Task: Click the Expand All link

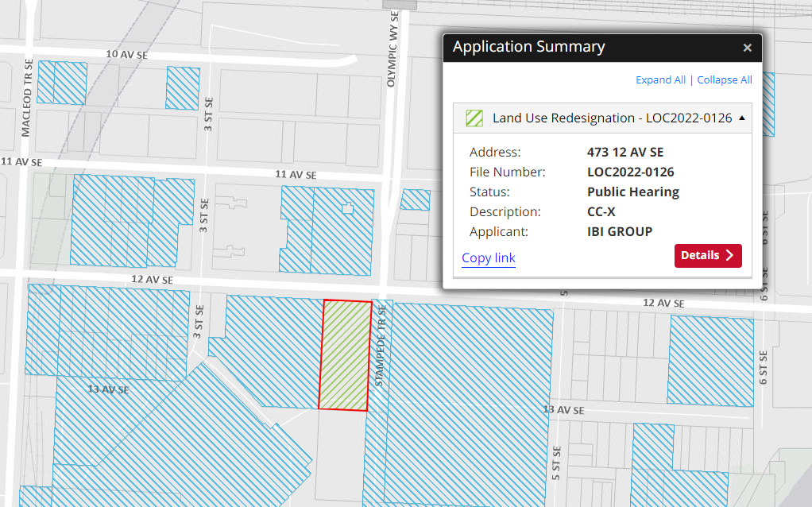Action: pos(660,80)
